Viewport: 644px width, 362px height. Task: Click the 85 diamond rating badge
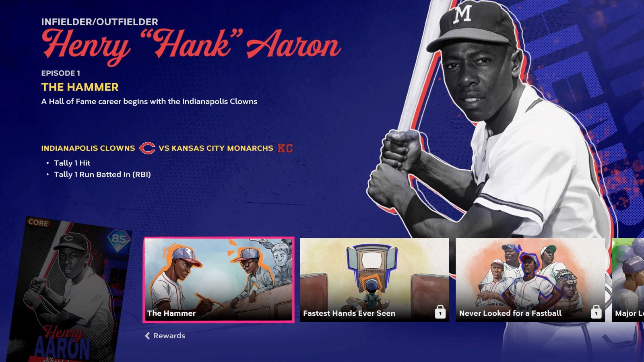(119, 239)
